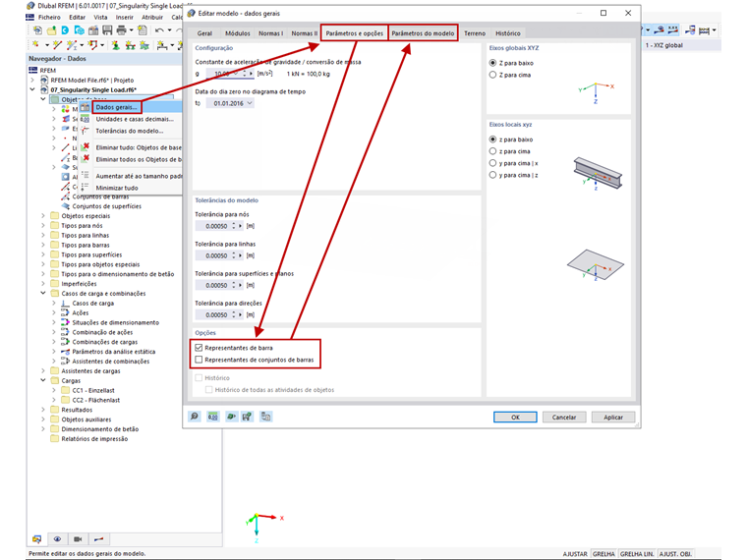Click the 'Tolerância para direções' value field

212,314
